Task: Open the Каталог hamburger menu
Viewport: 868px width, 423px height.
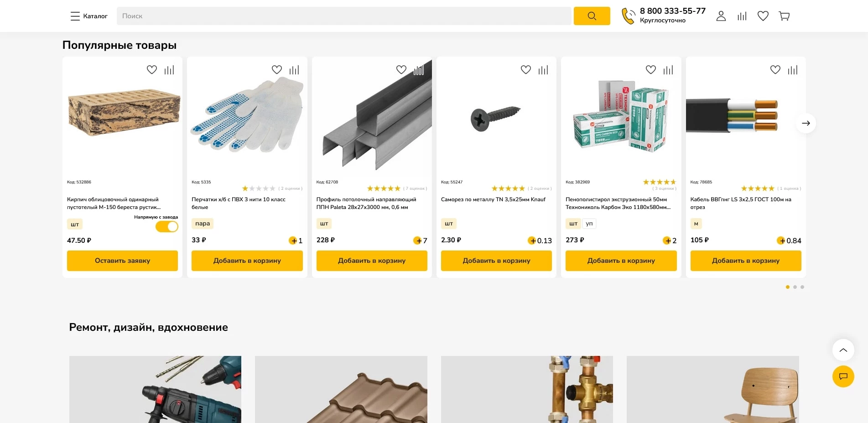Action: tap(89, 16)
